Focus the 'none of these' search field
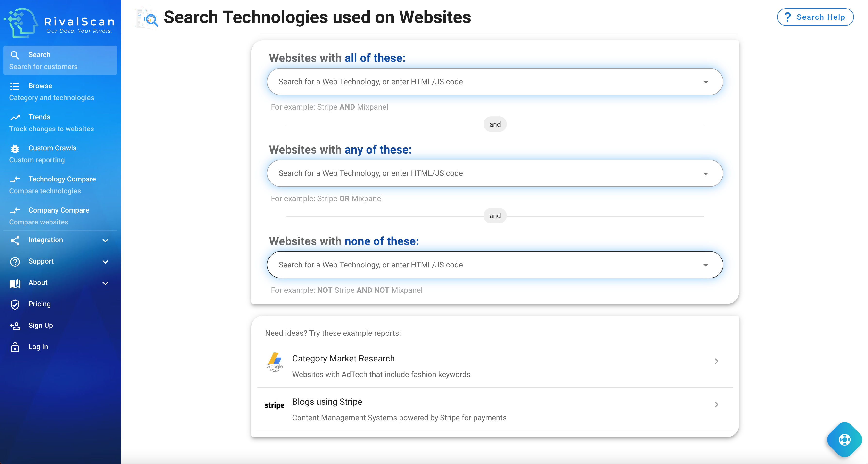This screenshot has height=464, width=868. coord(472,265)
